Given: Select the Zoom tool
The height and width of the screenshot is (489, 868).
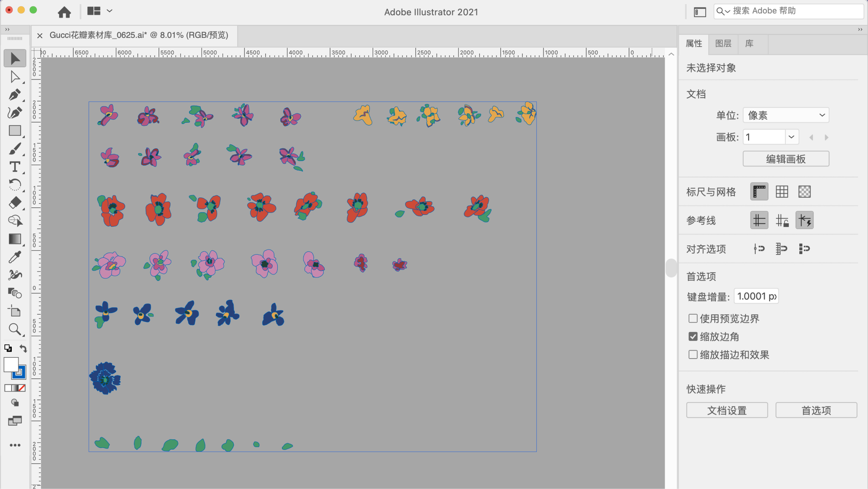Looking at the screenshot, I should point(14,329).
